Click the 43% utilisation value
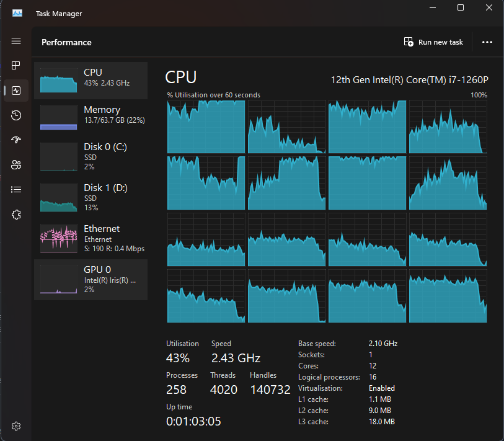The height and width of the screenshot is (441, 504). pyautogui.click(x=178, y=358)
